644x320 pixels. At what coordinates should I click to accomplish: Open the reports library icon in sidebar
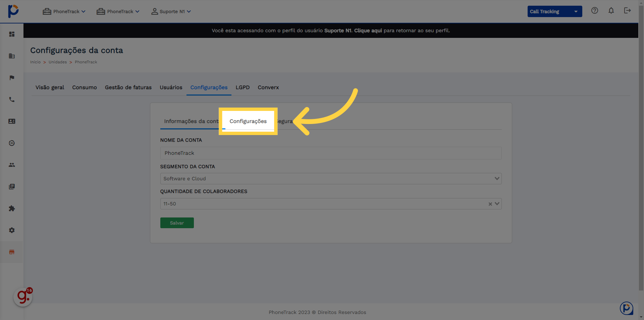click(x=12, y=187)
